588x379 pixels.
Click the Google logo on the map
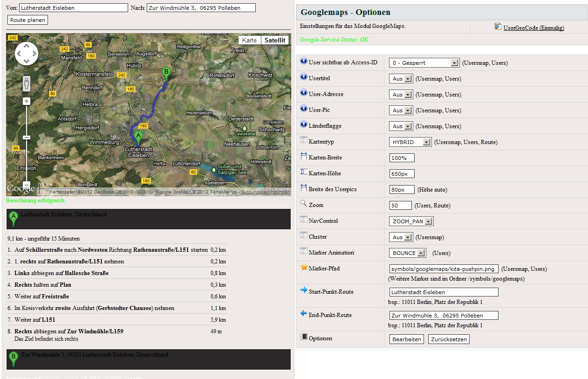click(x=21, y=189)
